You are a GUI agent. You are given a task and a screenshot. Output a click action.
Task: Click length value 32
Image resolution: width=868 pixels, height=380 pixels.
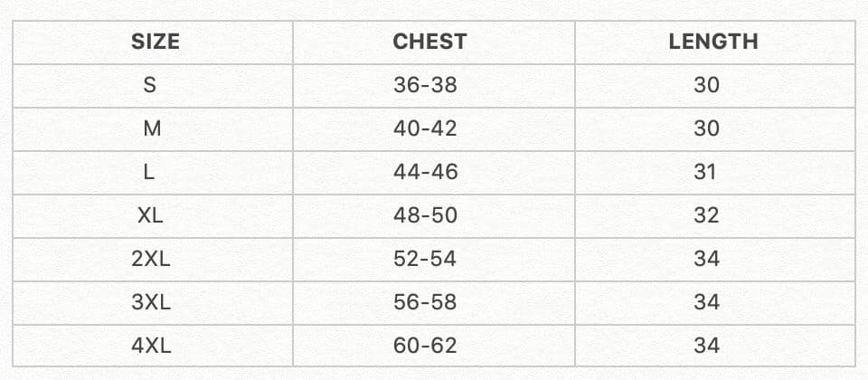click(706, 215)
